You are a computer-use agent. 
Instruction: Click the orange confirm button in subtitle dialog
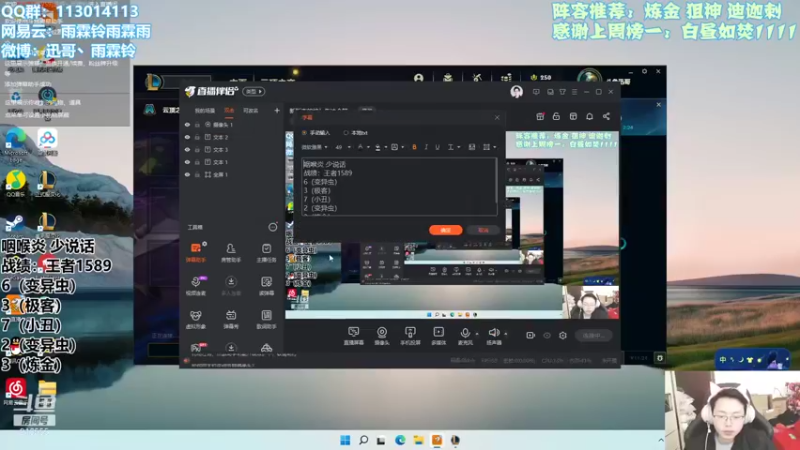tap(445, 230)
